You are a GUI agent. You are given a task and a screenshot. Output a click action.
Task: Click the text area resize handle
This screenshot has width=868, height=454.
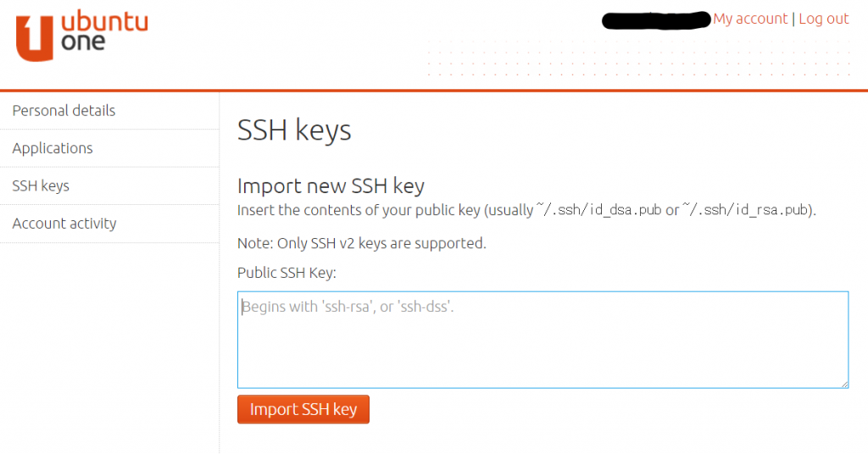(x=844, y=384)
